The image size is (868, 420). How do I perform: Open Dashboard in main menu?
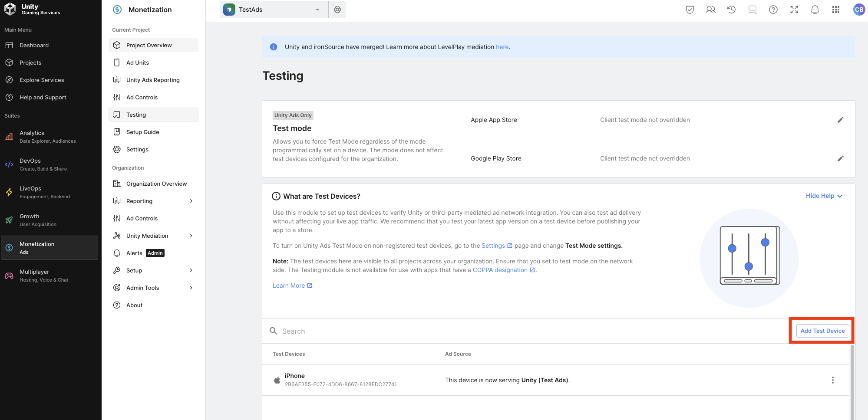click(50, 45)
